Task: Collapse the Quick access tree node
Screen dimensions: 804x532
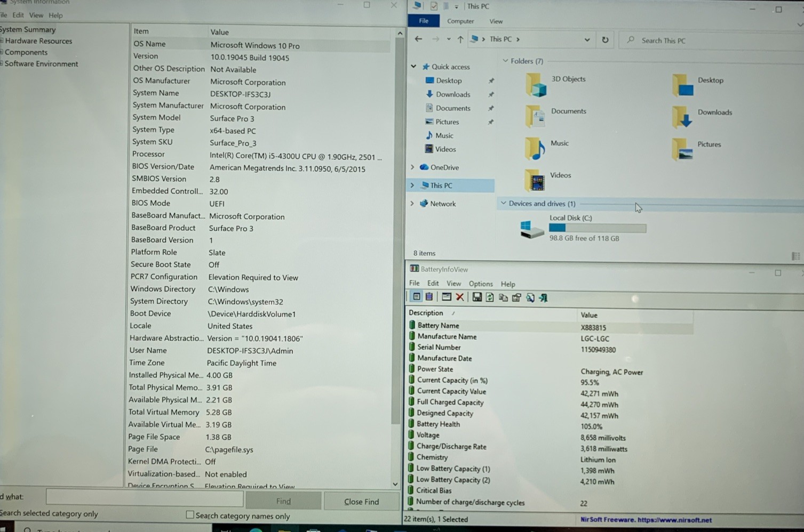Action: [x=413, y=67]
